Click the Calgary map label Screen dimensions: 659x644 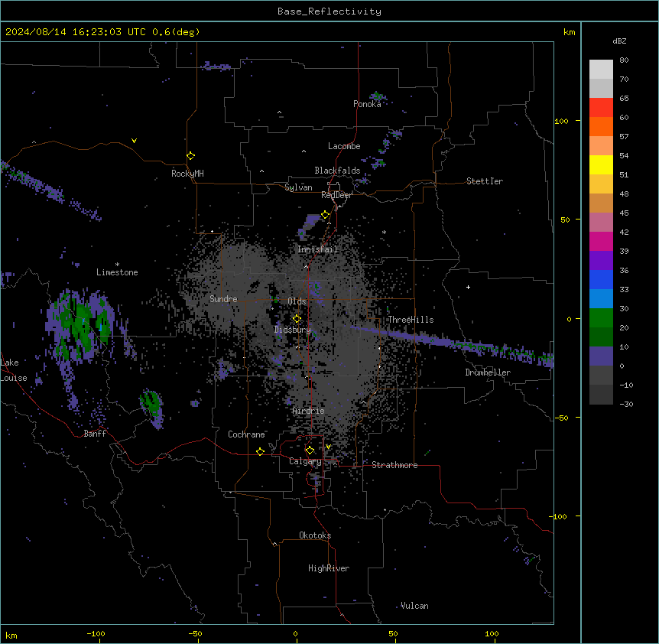(305, 461)
